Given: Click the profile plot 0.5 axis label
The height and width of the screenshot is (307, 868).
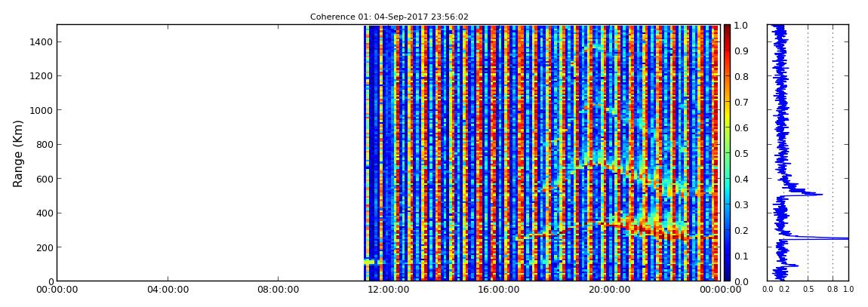Looking at the screenshot, I should [808, 290].
